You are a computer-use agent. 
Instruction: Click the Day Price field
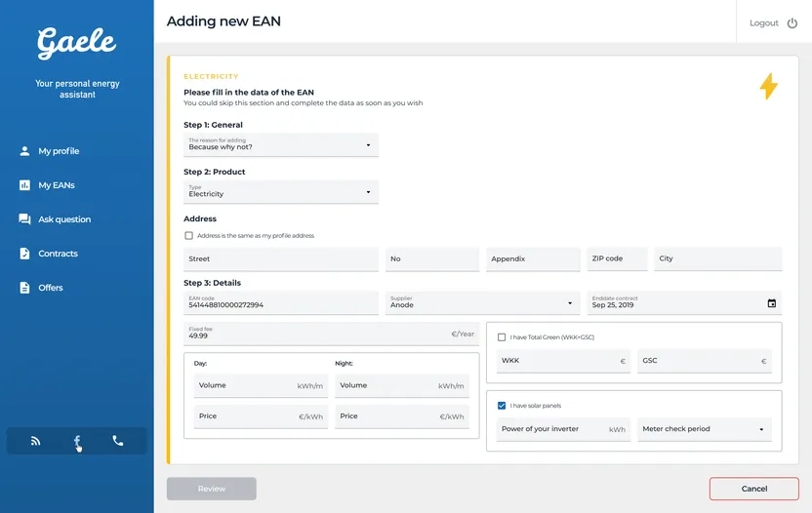(261, 416)
